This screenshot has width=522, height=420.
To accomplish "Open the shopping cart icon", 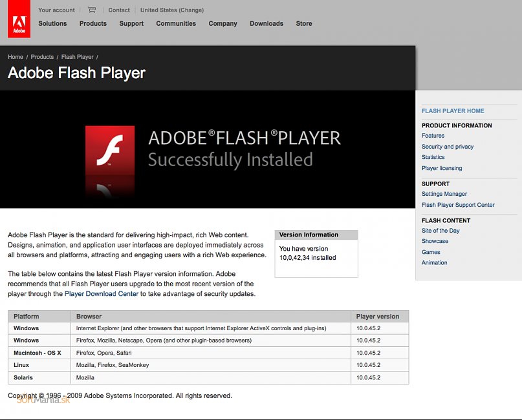I will pyautogui.click(x=92, y=10).
